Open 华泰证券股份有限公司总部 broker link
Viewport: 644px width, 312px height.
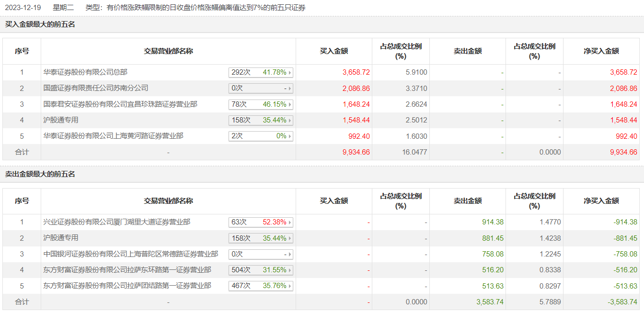pyautogui.click(x=85, y=72)
